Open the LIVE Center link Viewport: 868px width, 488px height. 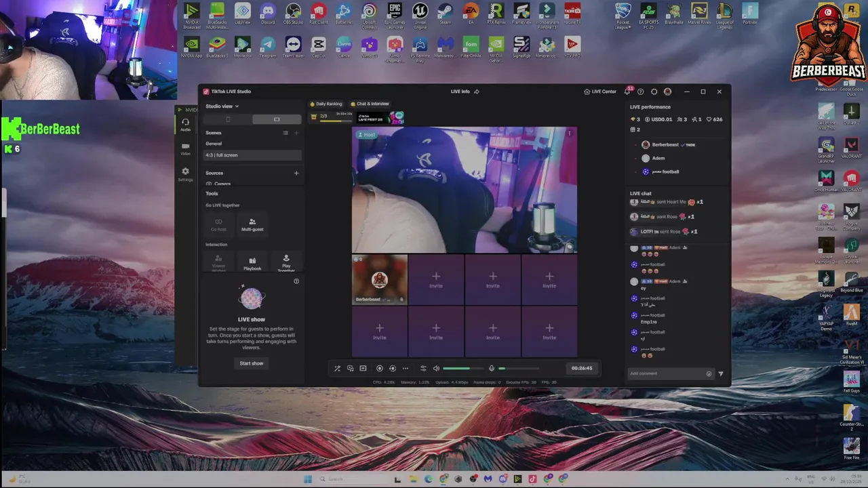point(600,91)
